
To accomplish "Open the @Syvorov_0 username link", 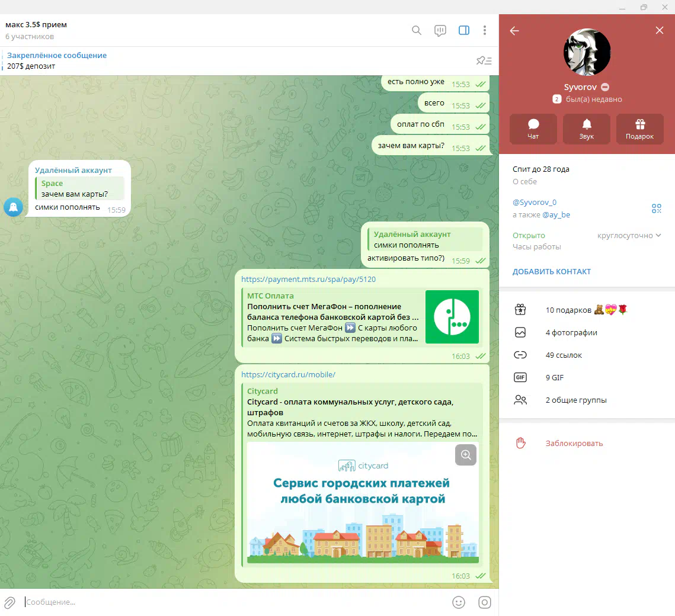I will 534,202.
